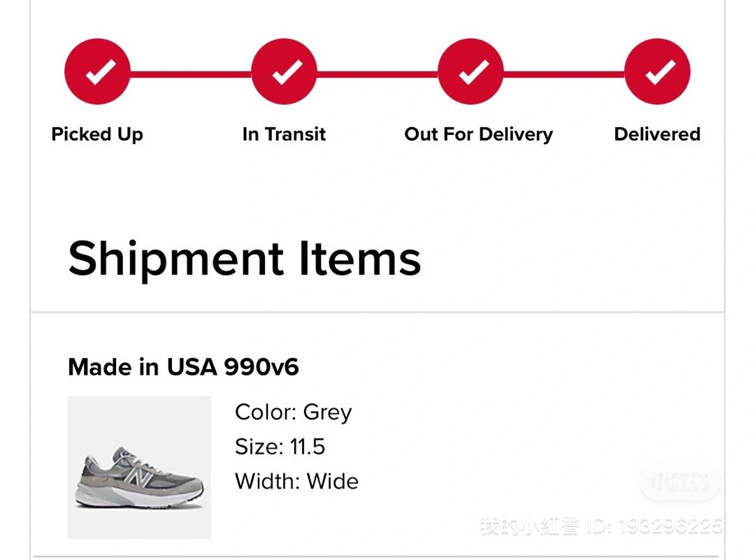755x560 pixels.
Task: Click progress line before the Delivered step
Action: click(x=564, y=74)
